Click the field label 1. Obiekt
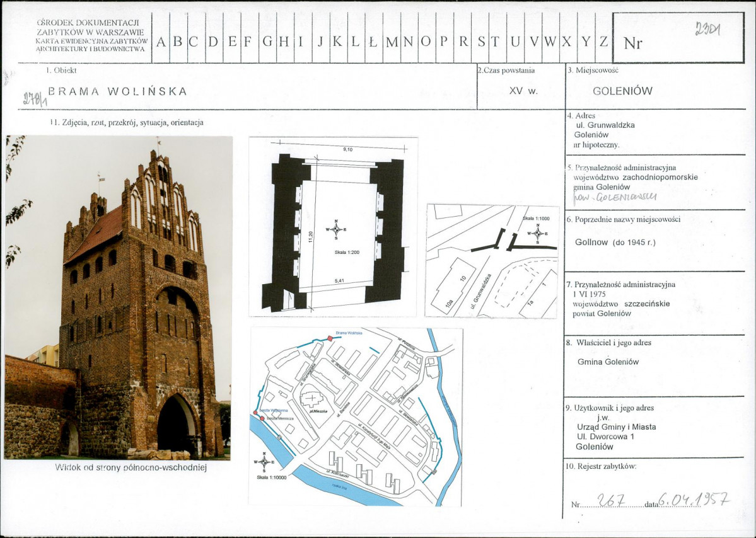This screenshot has height=538, width=756. (61, 71)
